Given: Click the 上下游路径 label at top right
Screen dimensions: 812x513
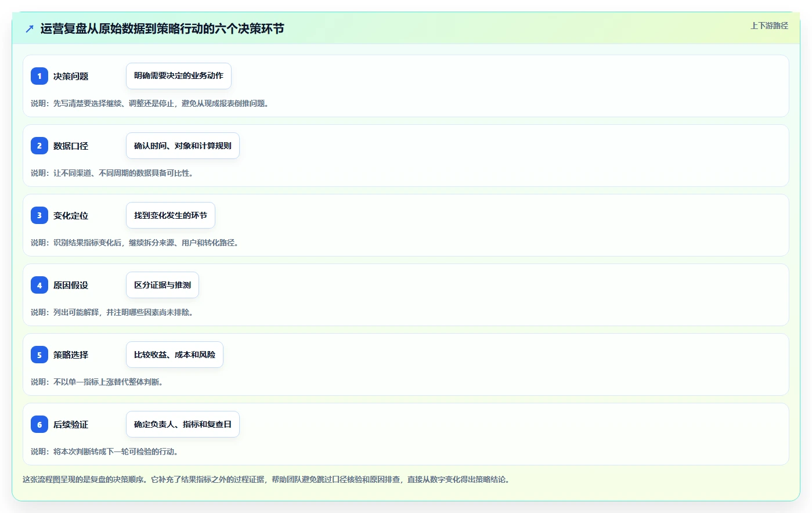Looking at the screenshot, I should click(x=769, y=26).
